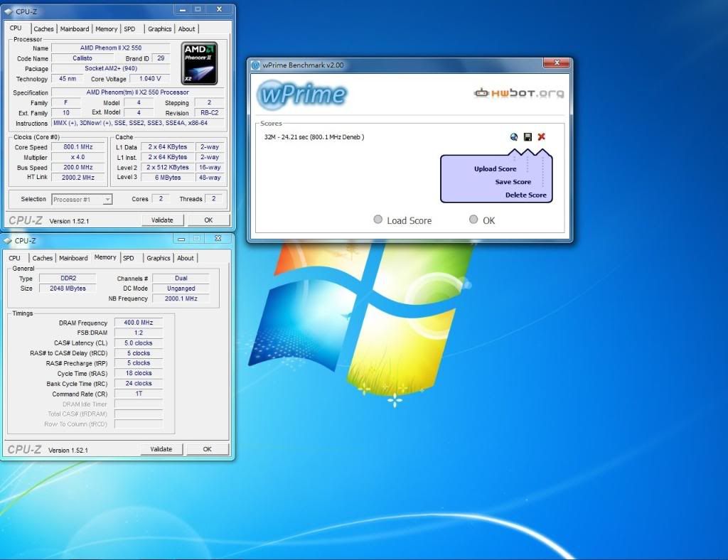Screen dimensions: 728x560
Task: Click the CPU-Z title icon in the upper window
Action: [x=9, y=11]
